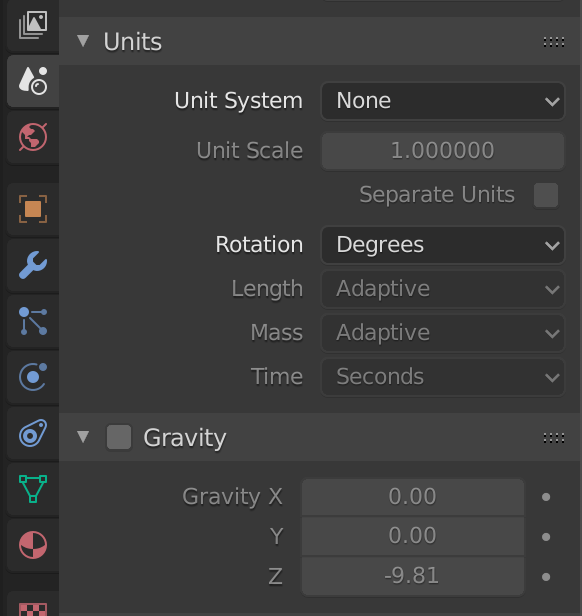
Task: Open the Modifiers wrench tab
Action: pyautogui.click(x=33, y=265)
